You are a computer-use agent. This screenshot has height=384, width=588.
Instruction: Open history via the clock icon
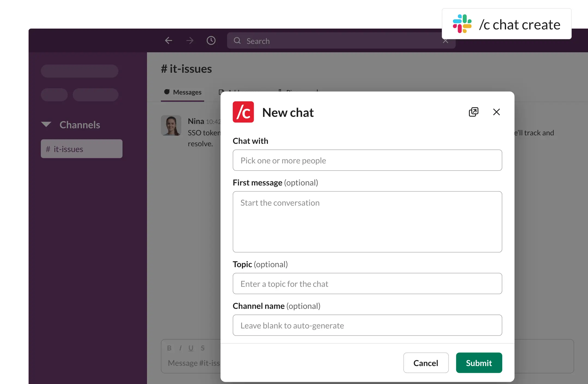211,41
